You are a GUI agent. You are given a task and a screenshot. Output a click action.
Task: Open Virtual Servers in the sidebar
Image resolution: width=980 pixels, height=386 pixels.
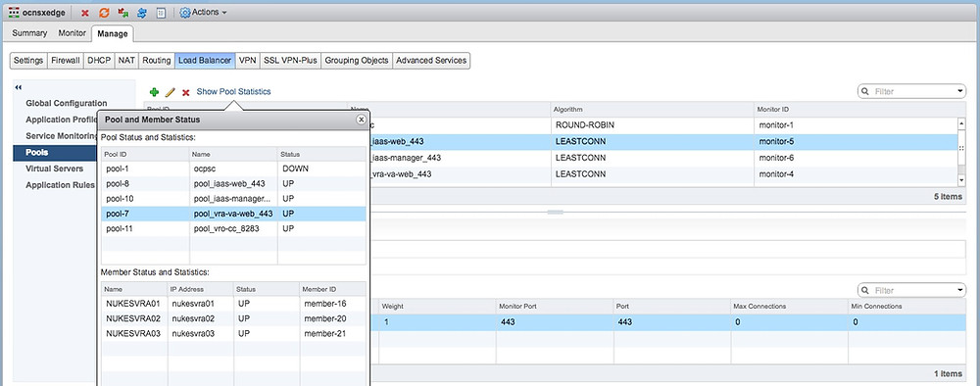pyautogui.click(x=55, y=169)
